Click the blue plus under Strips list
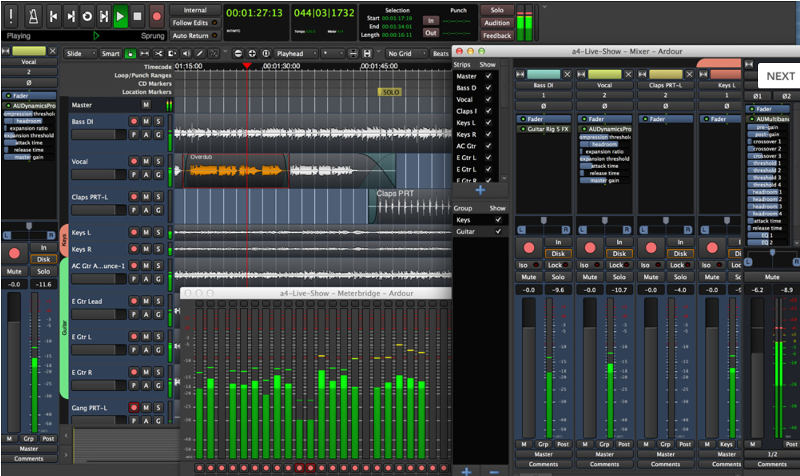This screenshot has height=476, width=800. (480, 190)
